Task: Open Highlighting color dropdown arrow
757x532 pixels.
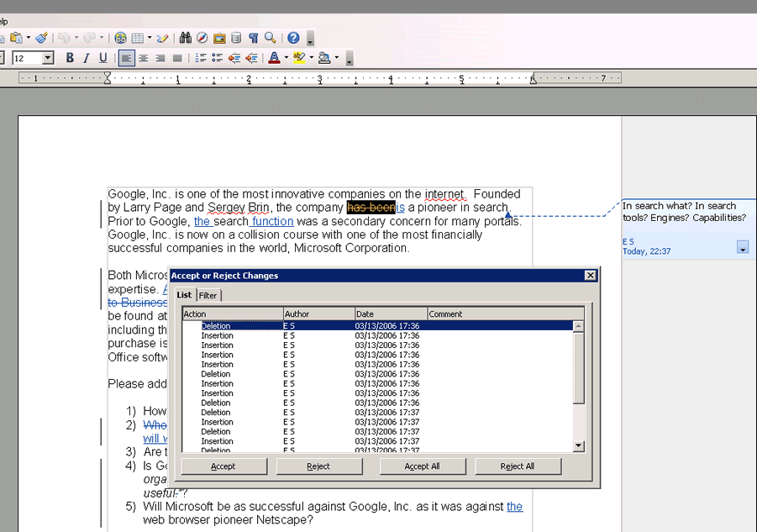Action: [x=312, y=58]
